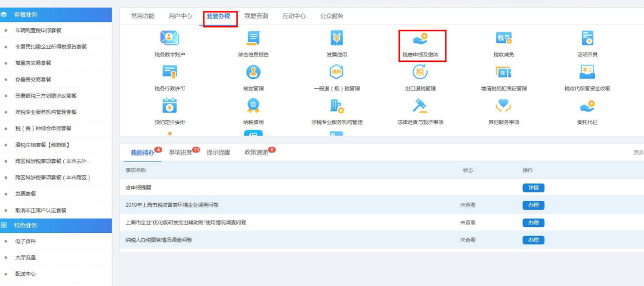Open 大厅流量 under 特色业务
644x286 pixels.
pyautogui.click(x=26, y=257)
